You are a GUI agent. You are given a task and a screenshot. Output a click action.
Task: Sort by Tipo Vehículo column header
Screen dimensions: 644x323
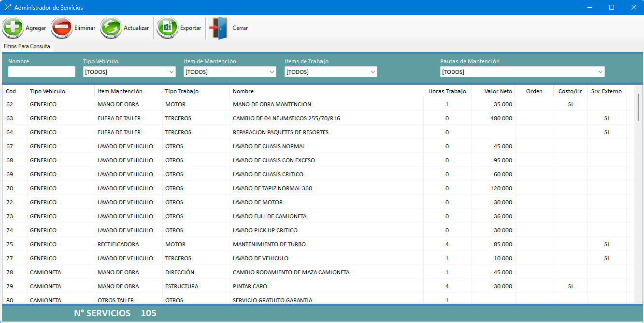click(61, 91)
